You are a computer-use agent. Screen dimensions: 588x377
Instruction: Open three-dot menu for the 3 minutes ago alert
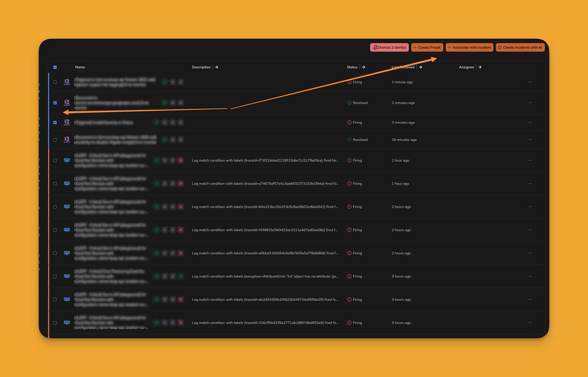click(530, 122)
